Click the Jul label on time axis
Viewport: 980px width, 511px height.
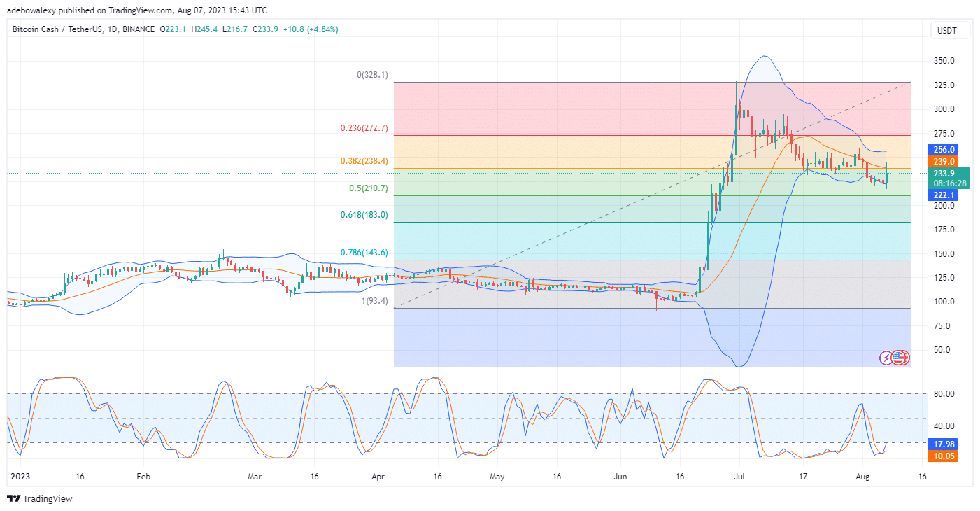[x=740, y=477]
